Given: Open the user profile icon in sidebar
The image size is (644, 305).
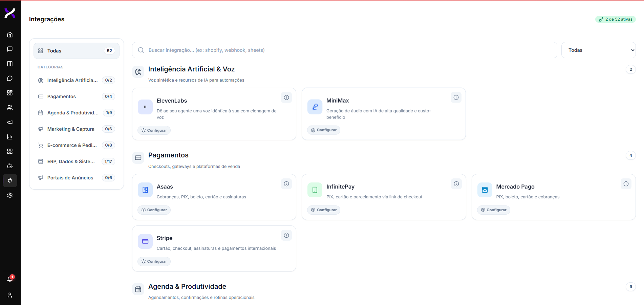Looking at the screenshot, I should pyautogui.click(x=10, y=295).
